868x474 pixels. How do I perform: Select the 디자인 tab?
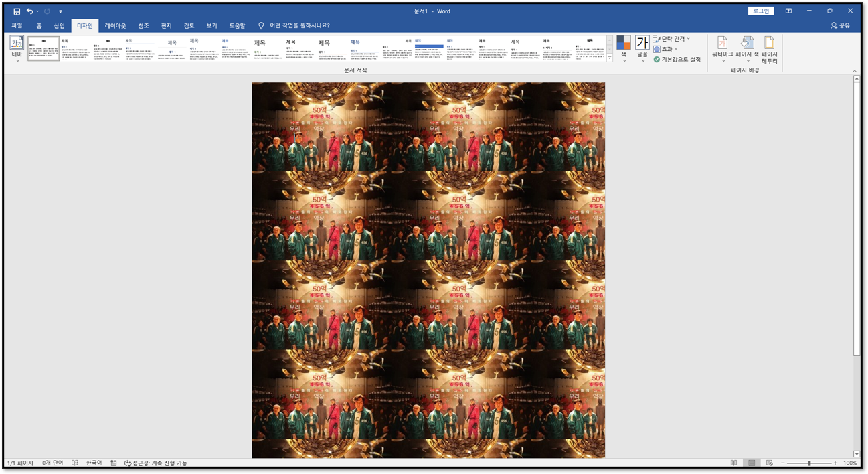tap(85, 26)
